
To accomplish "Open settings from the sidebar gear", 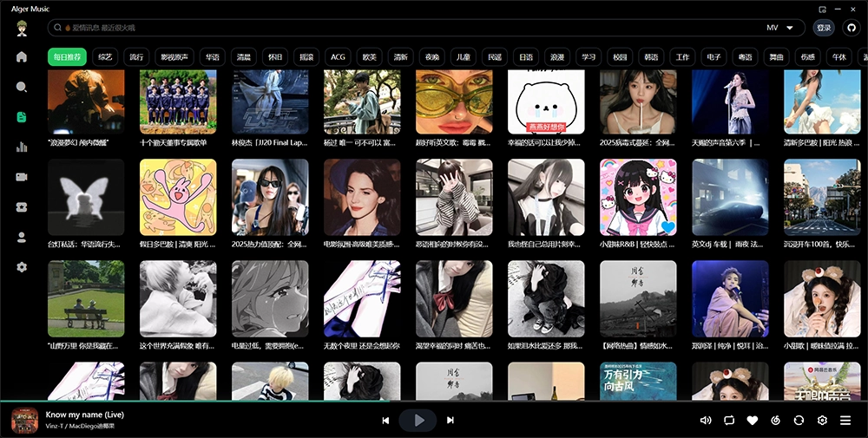I will 22,267.
